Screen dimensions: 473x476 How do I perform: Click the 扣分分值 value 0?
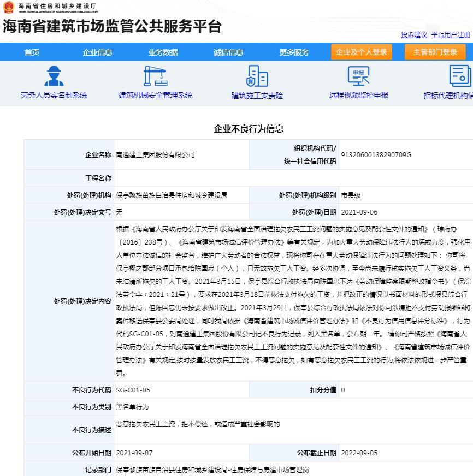point(342,390)
